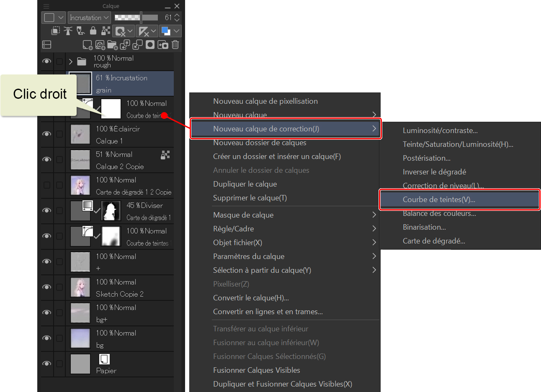Add a new layer folder
Viewport: 541px width, 392px height.
pyautogui.click(x=112, y=45)
